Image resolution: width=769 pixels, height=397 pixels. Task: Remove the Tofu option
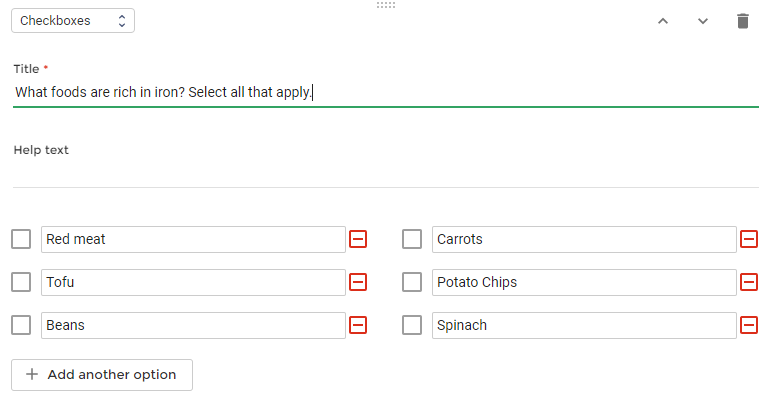[x=358, y=282]
